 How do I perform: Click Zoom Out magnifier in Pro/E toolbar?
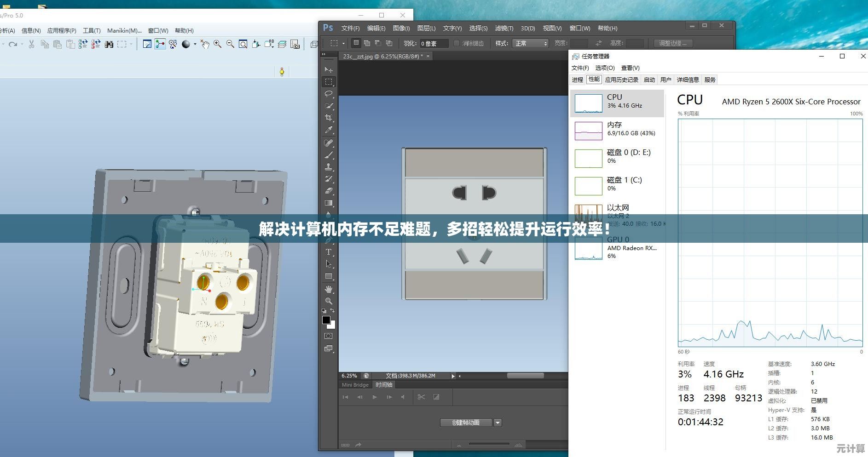pos(230,44)
